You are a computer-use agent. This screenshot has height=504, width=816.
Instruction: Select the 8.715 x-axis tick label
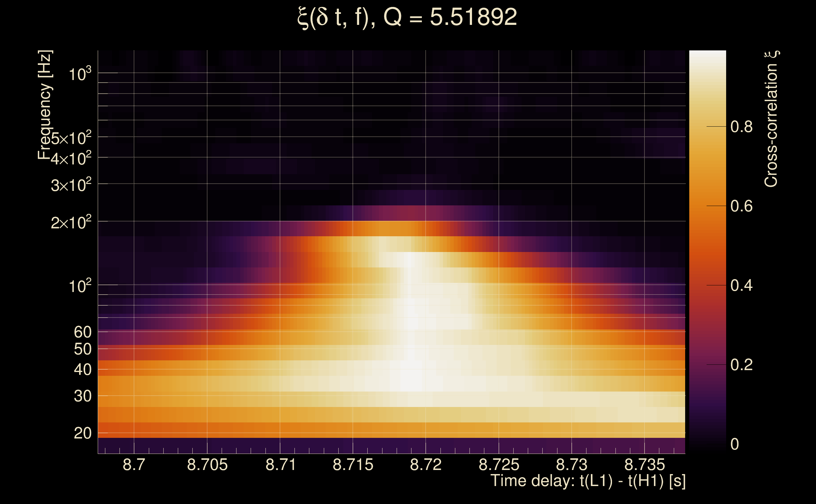click(x=353, y=465)
